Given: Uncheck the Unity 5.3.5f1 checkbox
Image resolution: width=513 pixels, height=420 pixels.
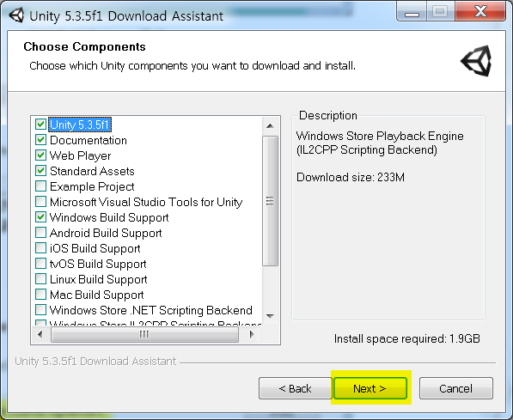Looking at the screenshot, I should (x=40, y=125).
